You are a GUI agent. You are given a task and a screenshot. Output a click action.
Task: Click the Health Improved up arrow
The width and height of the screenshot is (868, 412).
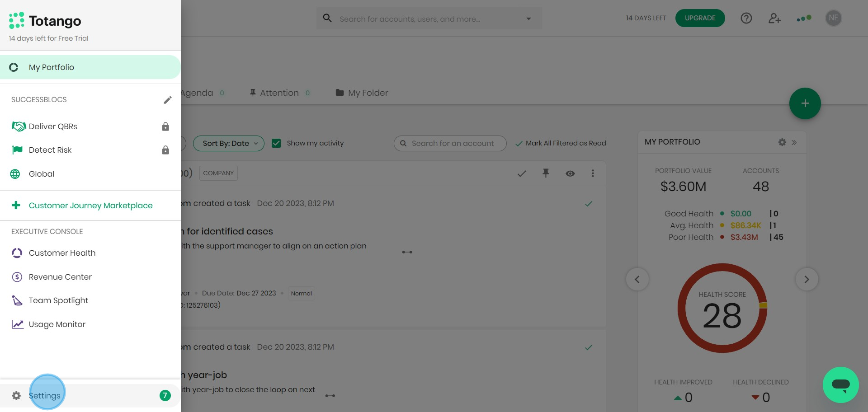click(x=678, y=398)
